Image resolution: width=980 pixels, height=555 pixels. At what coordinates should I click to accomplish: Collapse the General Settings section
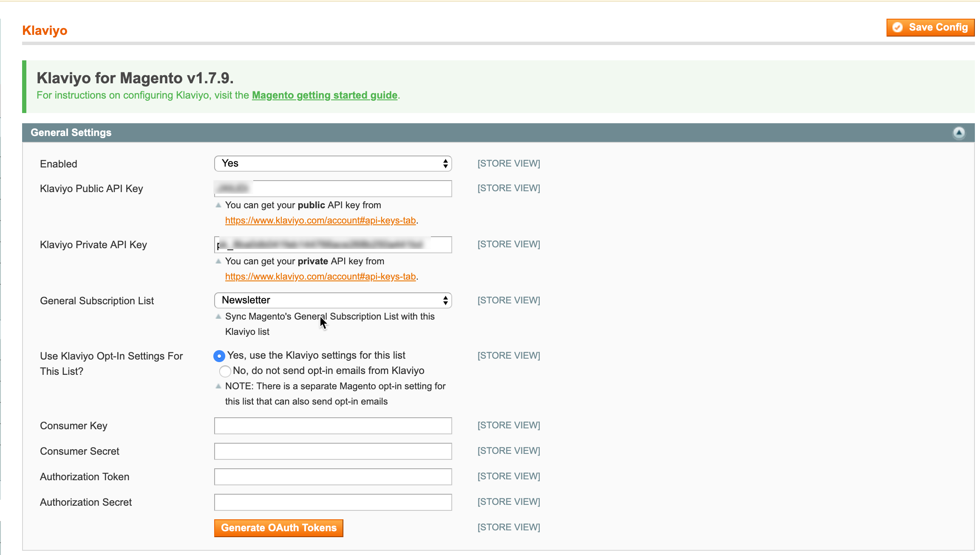pos(959,133)
